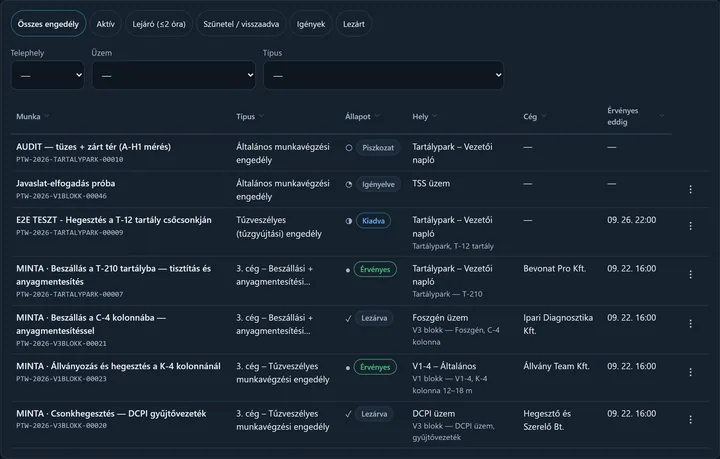Viewport: 720px width, 459px height.
Task: Click the checkmark icon of the Foszgén üzem Lezárva row
Action: [x=349, y=319]
